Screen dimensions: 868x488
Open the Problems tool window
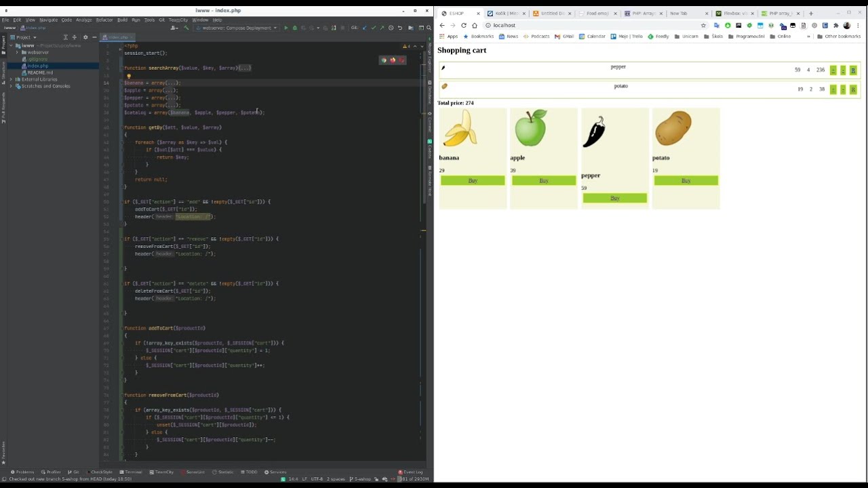pyautogui.click(x=22, y=472)
